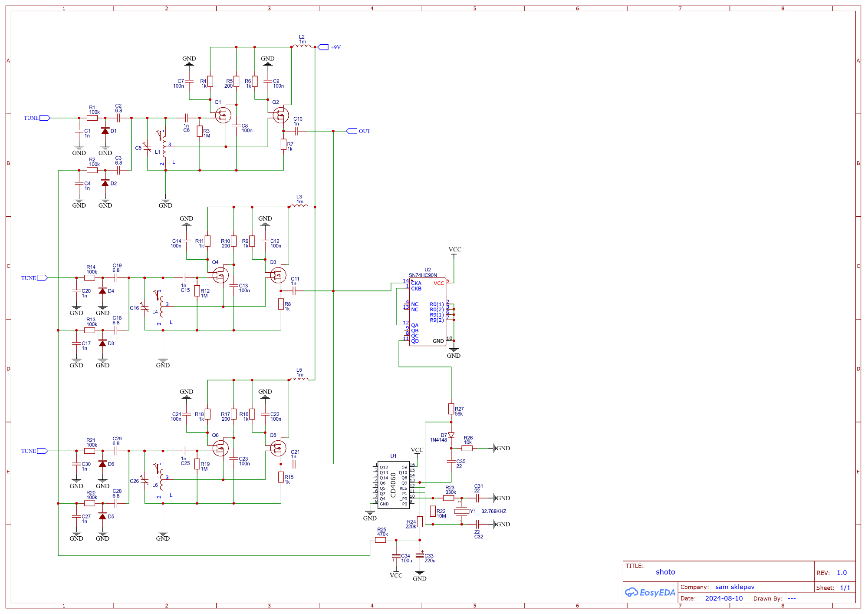
Task: Click the Q1 MOSFET transistor symbol
Action: pyautogui.click(x=223, y=115)
